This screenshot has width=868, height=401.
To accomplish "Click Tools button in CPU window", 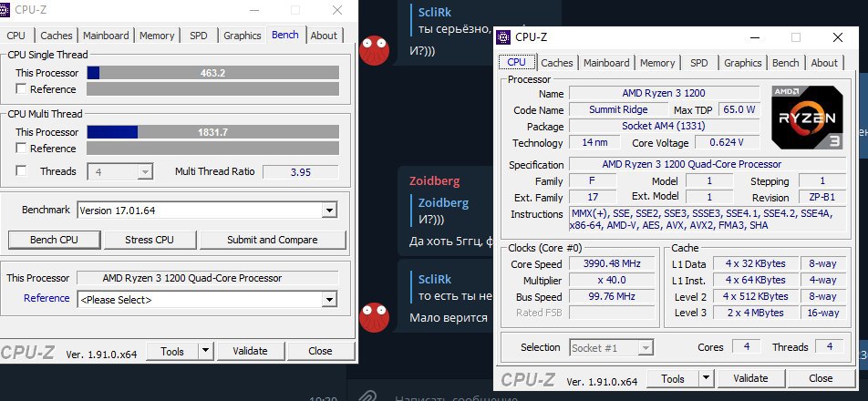I will click(673, 378).
